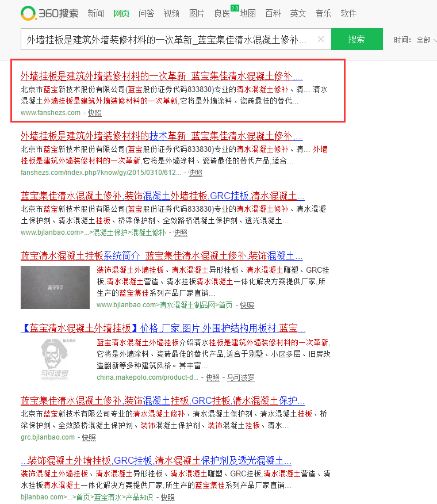The image size is (437, 504).
Task: Click the 马可波罗 source link
Action: click(x=241, y=377)
